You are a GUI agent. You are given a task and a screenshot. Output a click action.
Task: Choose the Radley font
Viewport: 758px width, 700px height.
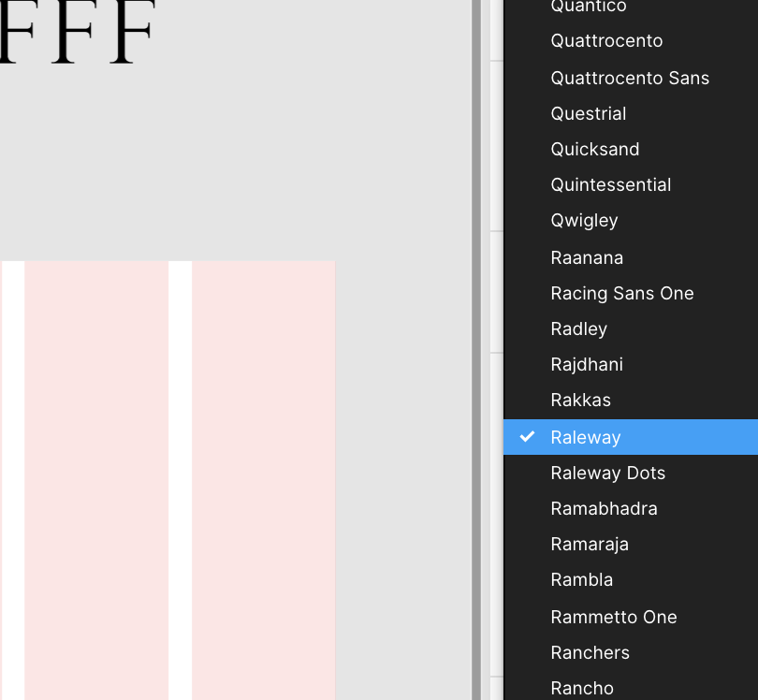click(578, 328)
